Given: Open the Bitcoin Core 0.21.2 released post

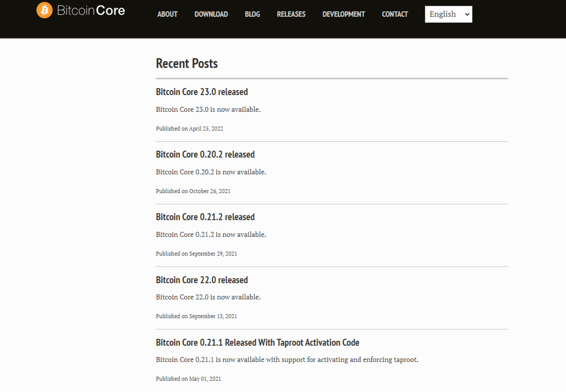Looking at the screenshot, I should 205,217.
